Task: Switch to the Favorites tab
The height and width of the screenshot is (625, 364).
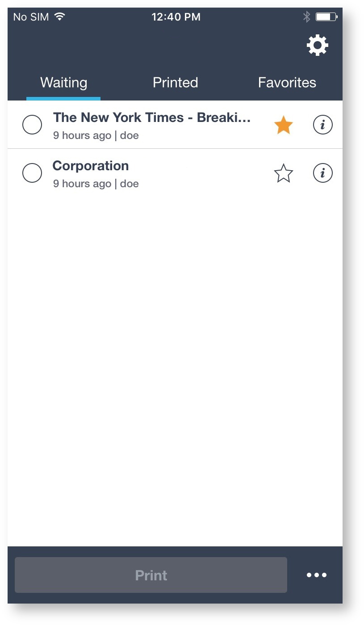Action: [x=287, y=83]
